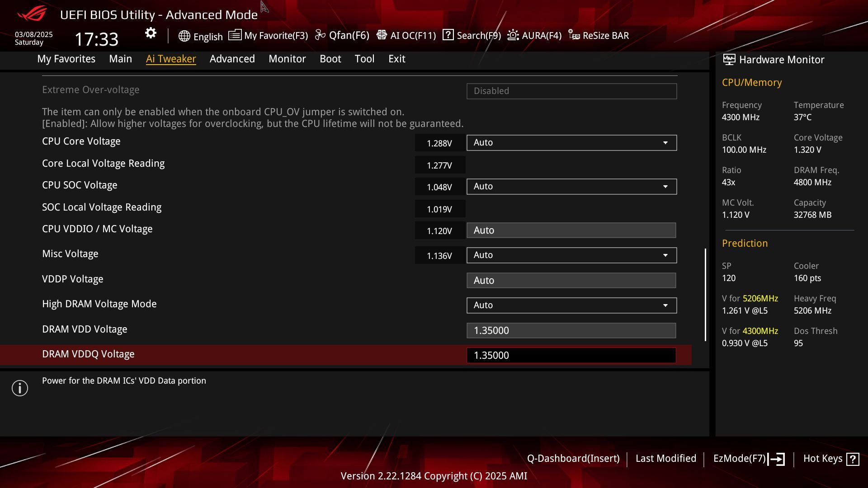Click the 03/08/2025 date display

click(x=34, y=34)
